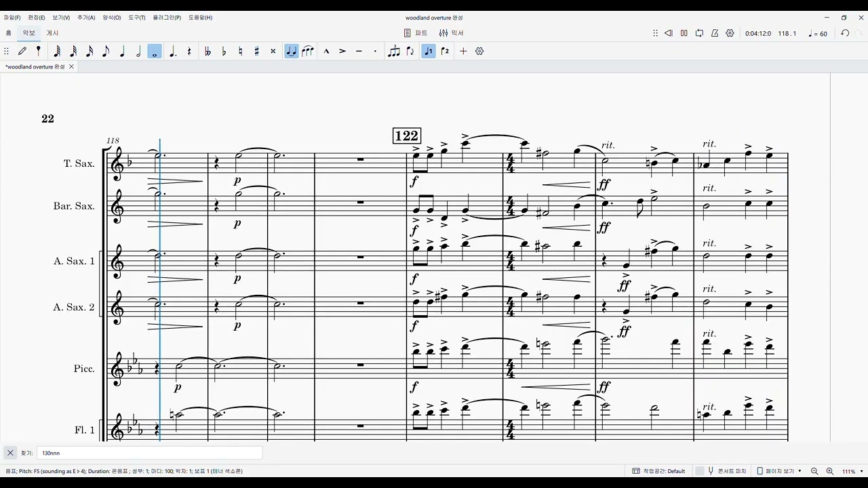Screen dimensions: 868x488
Task: Toggle the metronome
Action: point(715,33)
